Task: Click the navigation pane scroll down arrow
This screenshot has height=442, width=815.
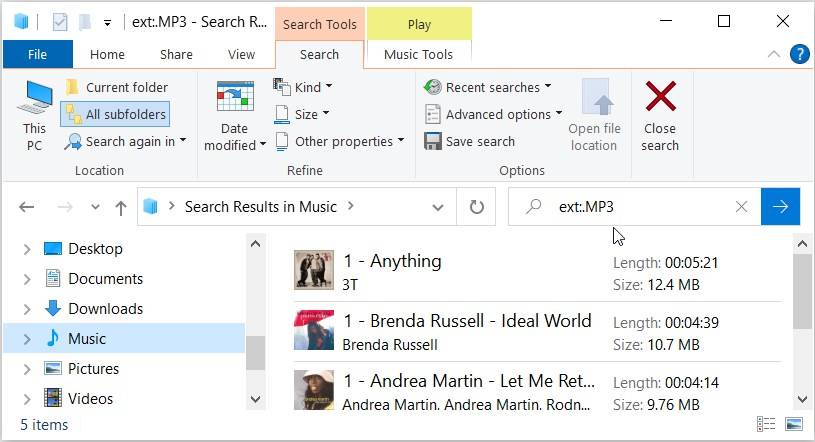Action: (x=255, y=399)
